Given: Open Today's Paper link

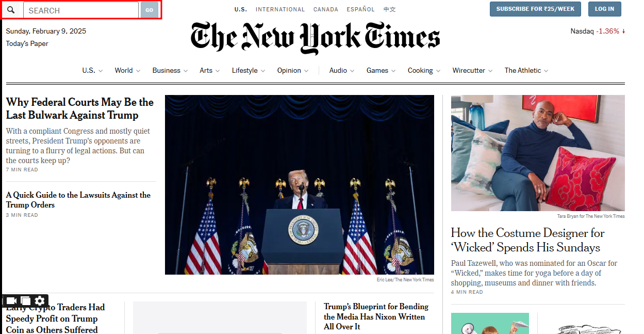Looking at the screenshot, I should tap(27, 44).
